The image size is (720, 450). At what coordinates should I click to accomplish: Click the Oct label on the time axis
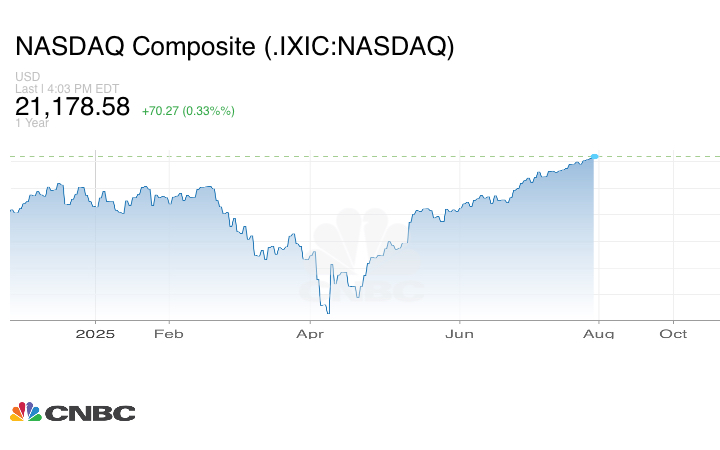(x=673, y=334)
